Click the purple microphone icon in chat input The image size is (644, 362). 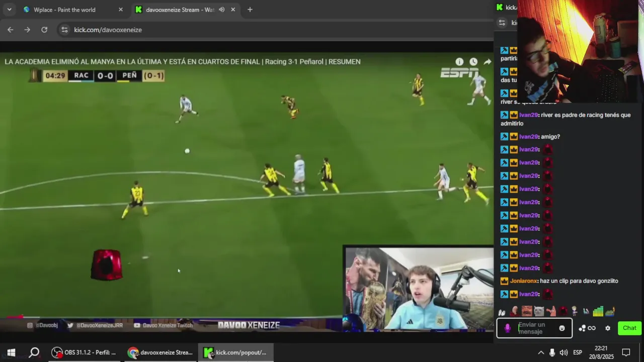coord(507,328)
